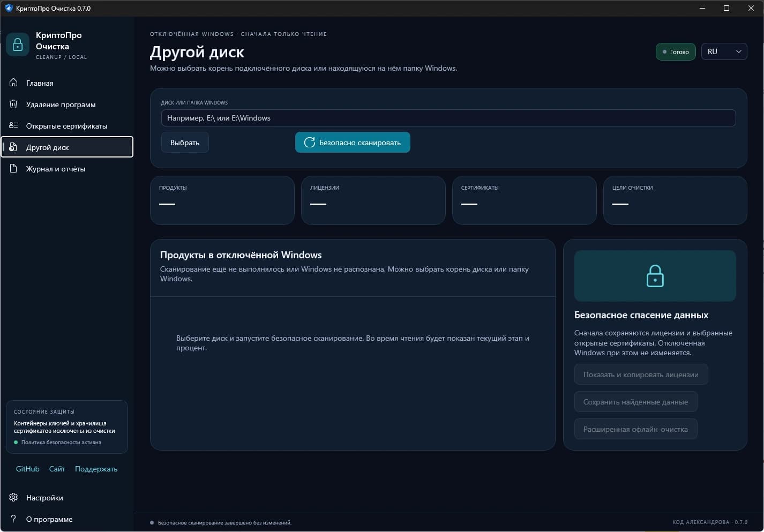The width and height of the screenshot is (764, 532).
Task: Open the Поддержать link
Action: [x=96, y=469]
